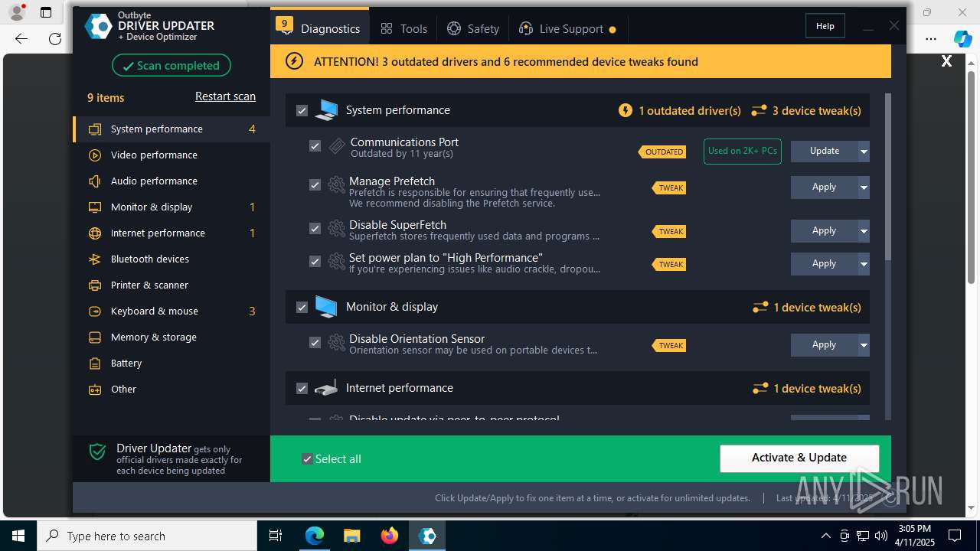Viewport: 980px width, 551px height.
Task: Select Monitor & display sidebar icon
Action: pos(95,207)
